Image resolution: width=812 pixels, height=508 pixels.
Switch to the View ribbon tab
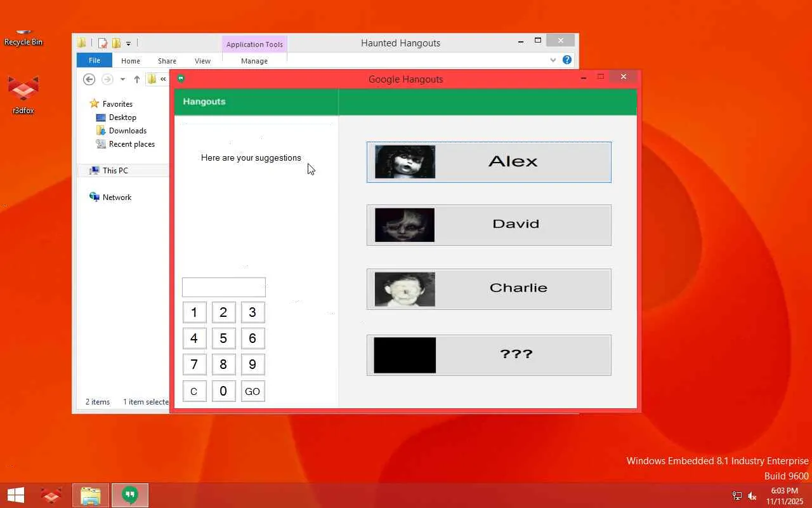point(202,61)
